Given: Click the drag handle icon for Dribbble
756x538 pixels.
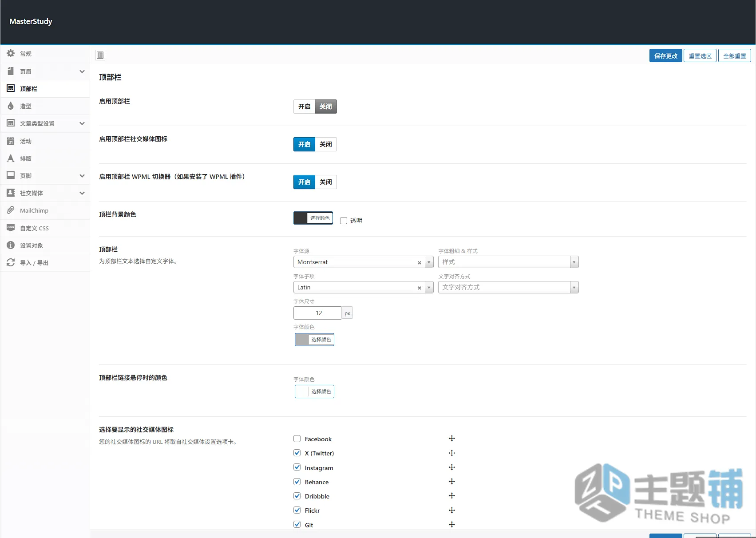Looking at the screenshot, I should (x=452, y=496).
